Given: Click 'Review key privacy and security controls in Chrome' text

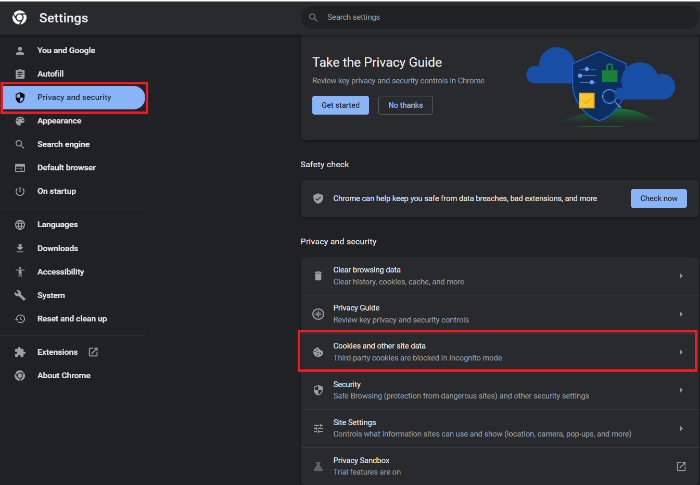Looking at the screenshot, I should [x=398, y=81].
